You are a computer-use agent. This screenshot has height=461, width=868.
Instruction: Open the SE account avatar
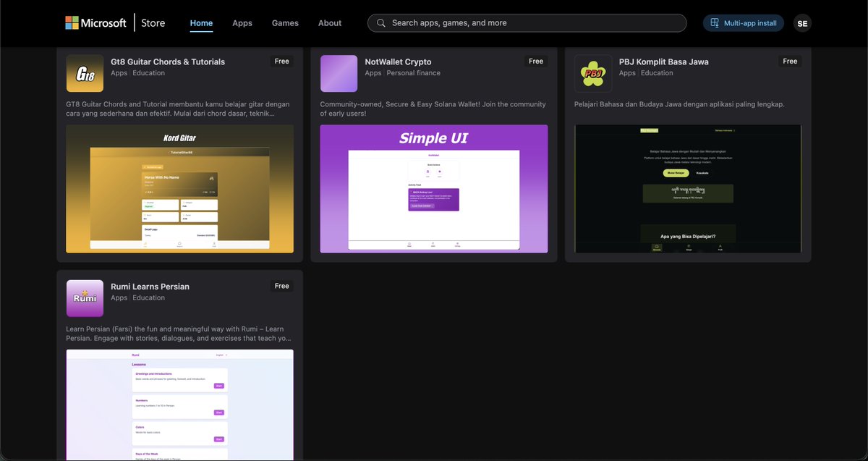pyautogui.click(x=802, y=23)
